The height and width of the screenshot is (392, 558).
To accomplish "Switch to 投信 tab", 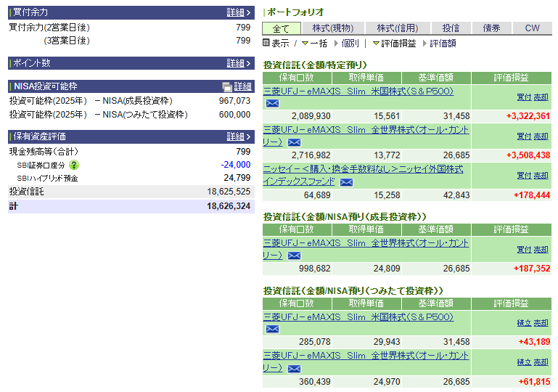I will click(x=451, y=28).
